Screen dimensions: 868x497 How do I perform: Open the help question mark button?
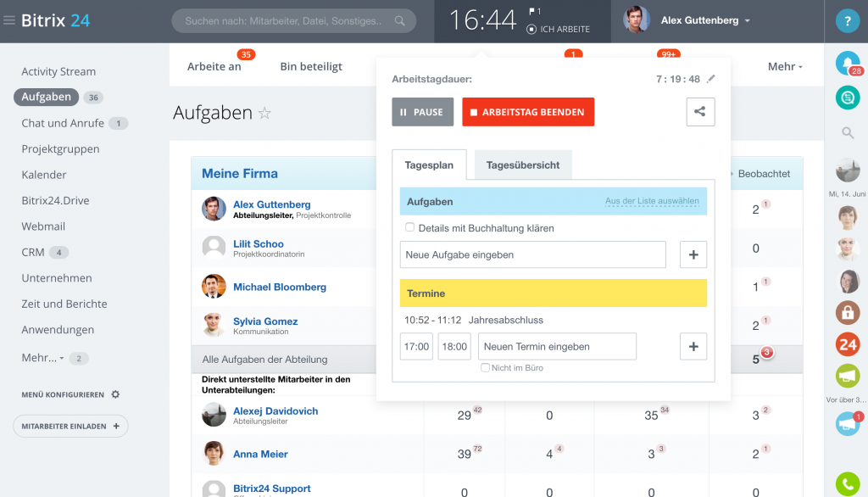pyautogui.click(x=847, y=21)
